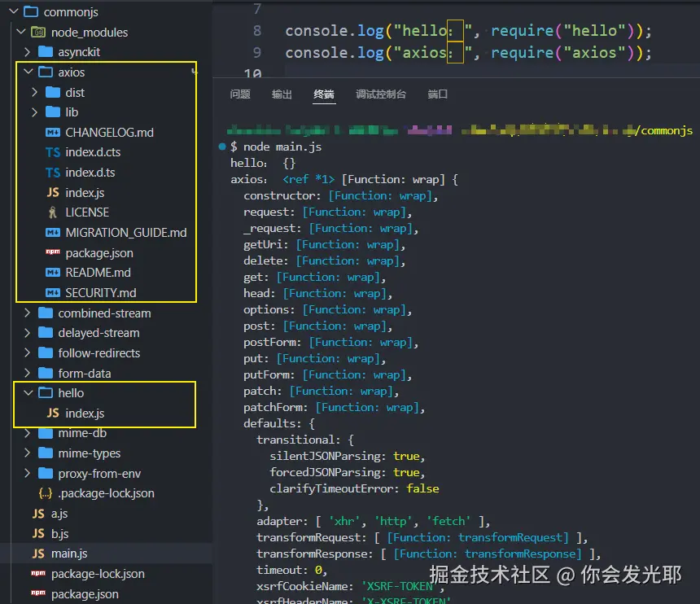Expand the form-data folder chevron

[27, 373]
